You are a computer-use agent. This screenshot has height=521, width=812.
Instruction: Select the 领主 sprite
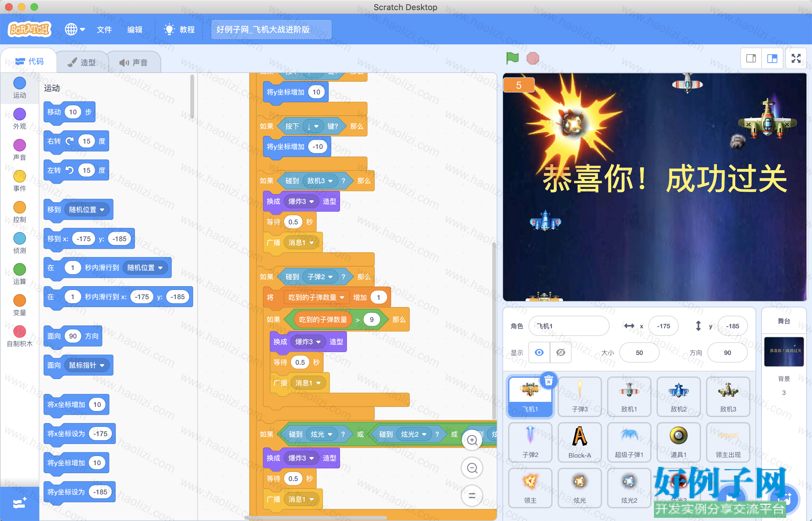click(x=530, y=488)
